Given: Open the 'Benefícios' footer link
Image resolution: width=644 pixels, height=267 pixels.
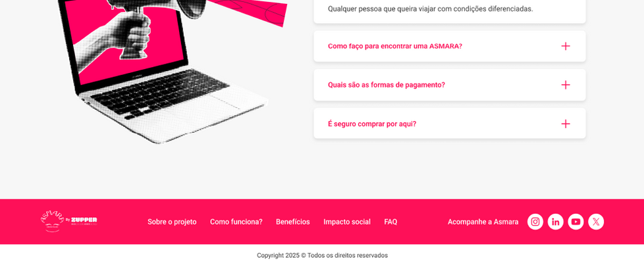Looking at the screenshot, I should pyautogui.click(x=293, y=222).
